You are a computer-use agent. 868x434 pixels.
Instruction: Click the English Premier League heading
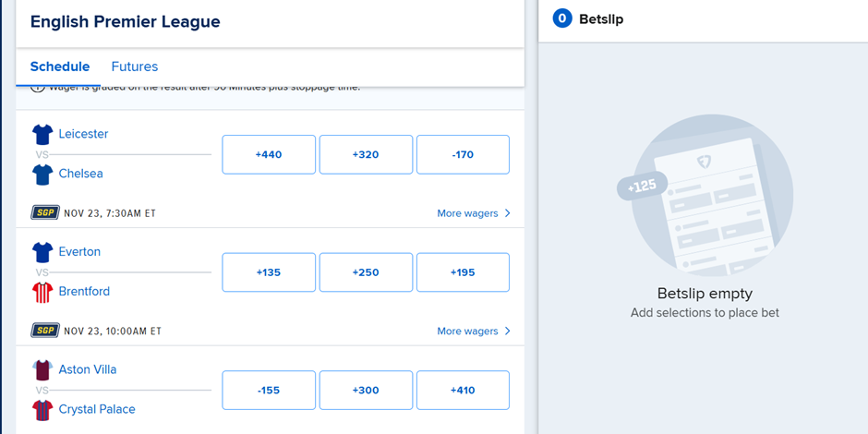click(125, 21)
